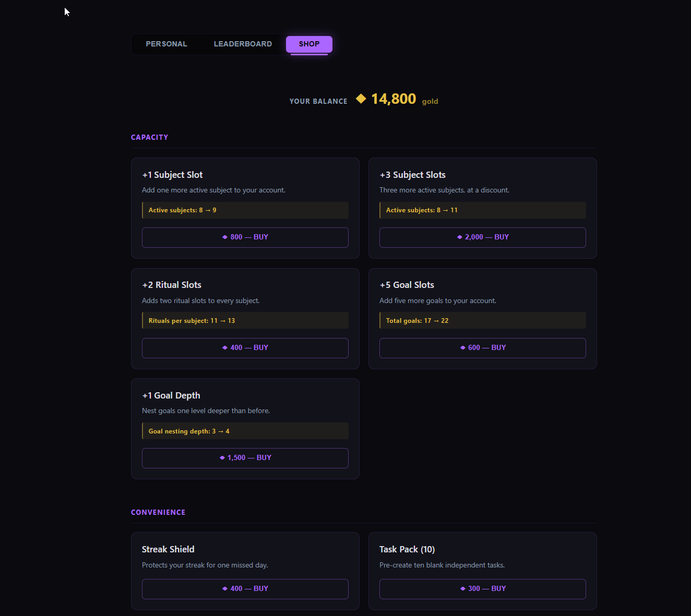Click "Add one more active subject" description
This screenshot has height=616, width=691.
[x=213, y=190]
